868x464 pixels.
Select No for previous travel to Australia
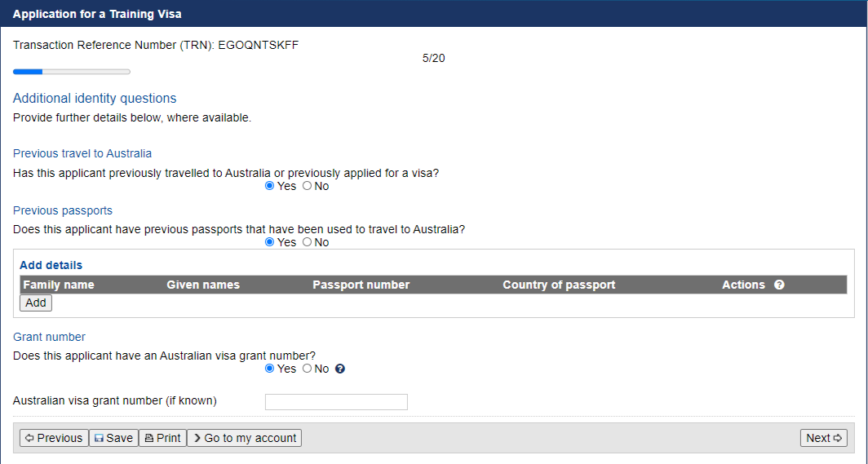point(308,186)
